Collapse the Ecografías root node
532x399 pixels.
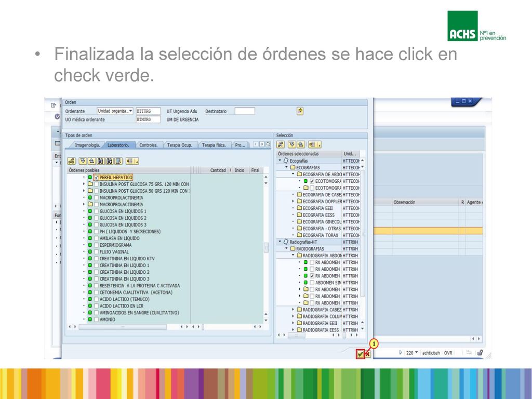click(x=280, y=161)
